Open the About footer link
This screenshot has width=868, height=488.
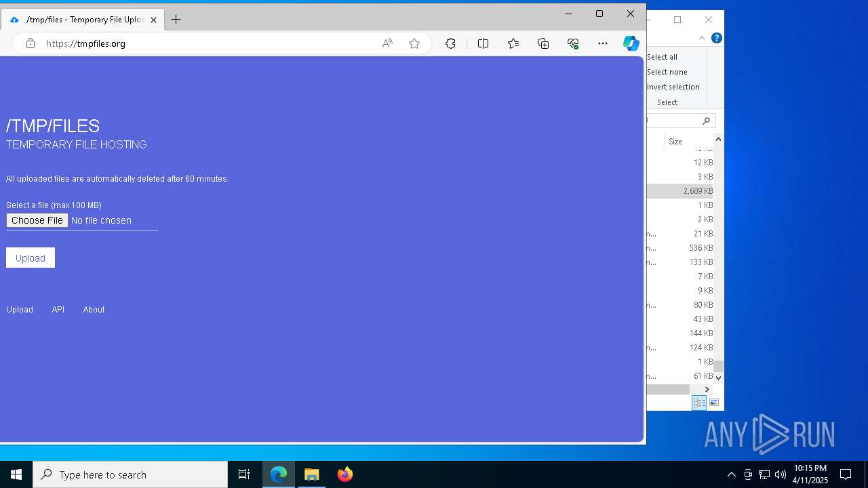(x=94, y=310)
